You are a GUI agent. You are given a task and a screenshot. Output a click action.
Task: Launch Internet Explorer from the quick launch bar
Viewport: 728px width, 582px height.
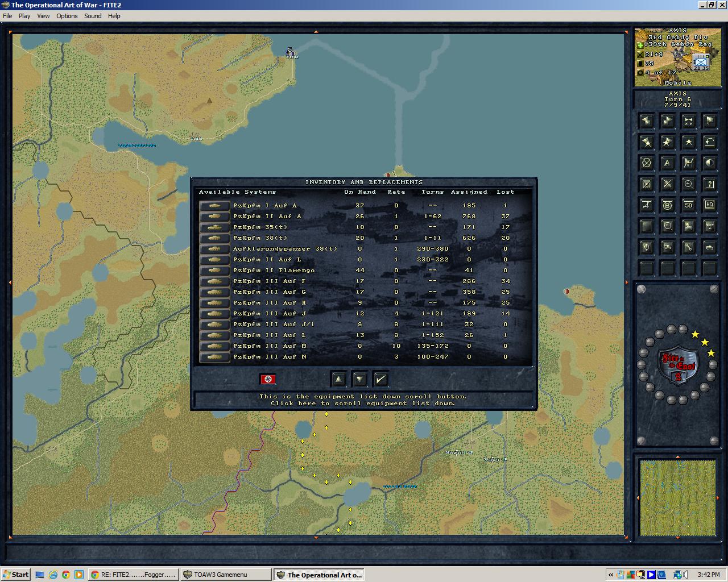click(x=53, y=575)
